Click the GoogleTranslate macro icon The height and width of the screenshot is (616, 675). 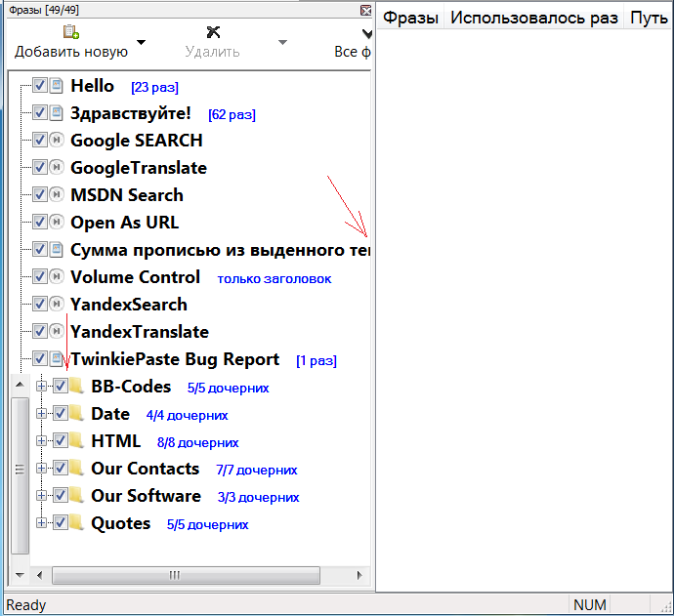click(56, 167)
